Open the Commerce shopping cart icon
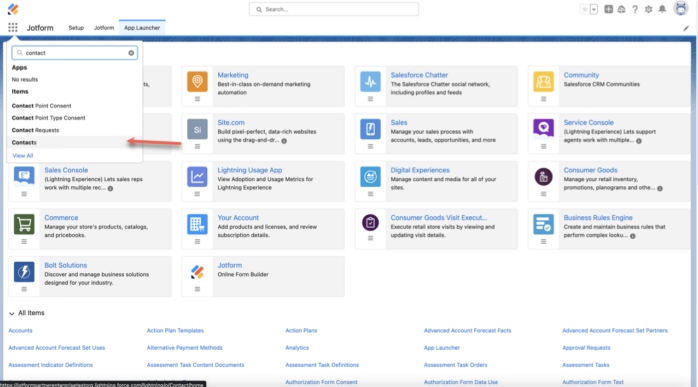Screen dimensions: 698x387 coord(24,224)
